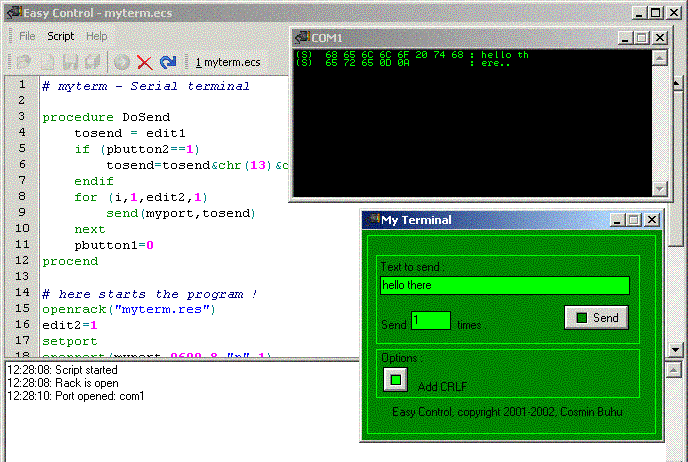The image size is (688, 462).
Task: Click the Send times count field
Action: click(430, 320)
